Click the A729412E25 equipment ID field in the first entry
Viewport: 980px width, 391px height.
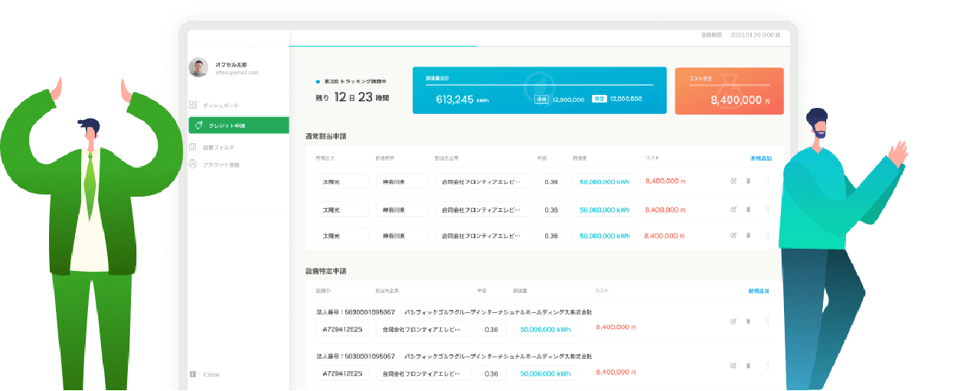click(342, 330)
